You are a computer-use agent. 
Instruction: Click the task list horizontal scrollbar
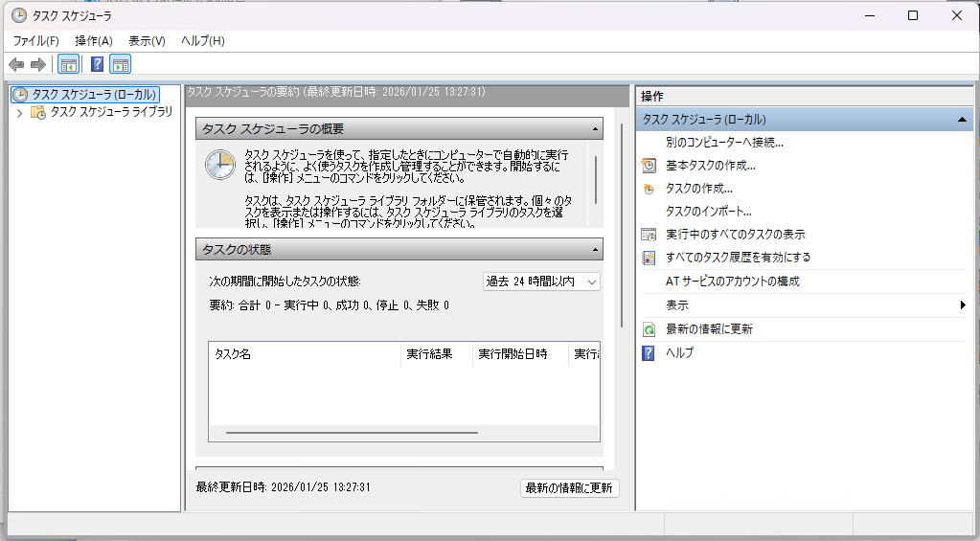pos(351,433)
